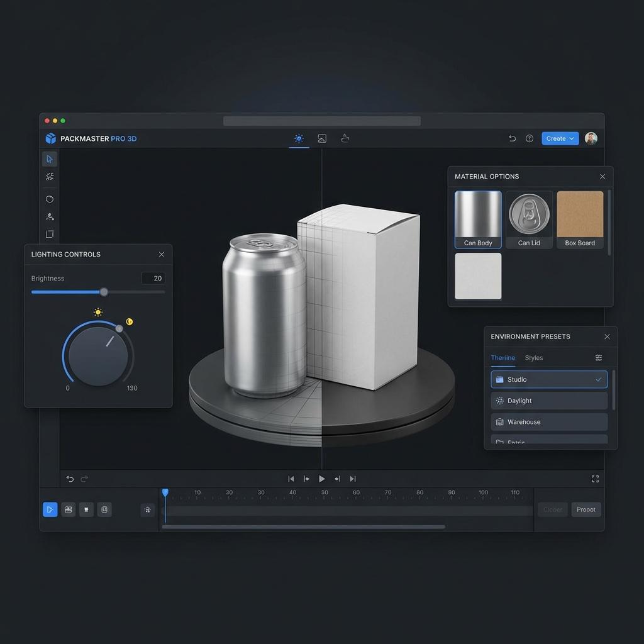This screenshot has height=644, width=644.
Task: Select the Box Board material thumbnail
Action: click(x=580, y=218)
